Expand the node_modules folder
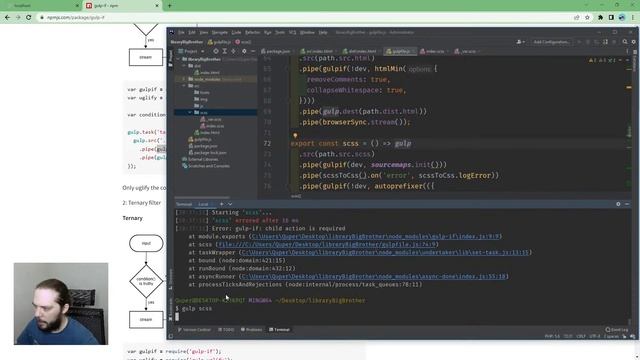This screenshot has height=360, width=640. [x=184, y=79]
